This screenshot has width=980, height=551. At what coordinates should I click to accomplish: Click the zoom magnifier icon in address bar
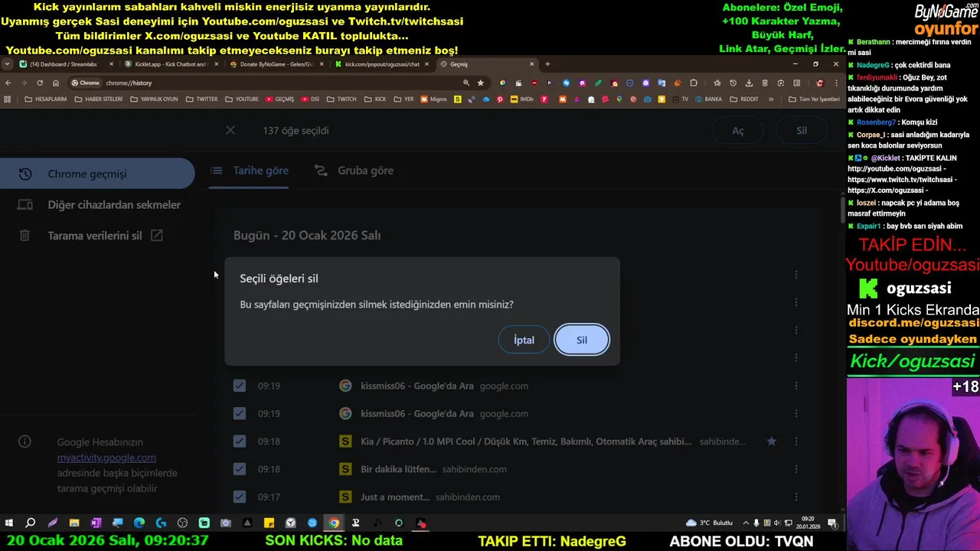(465, 83)
